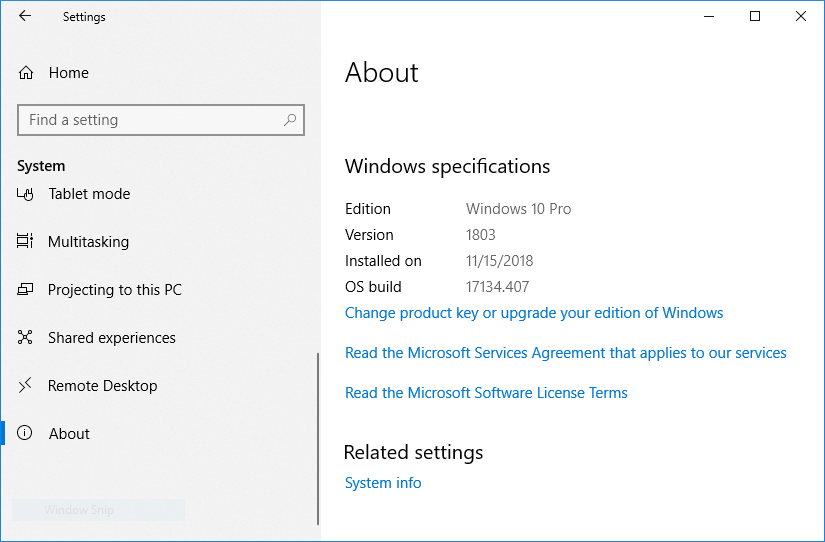Click the Installed on label
825x542 pixels.
pos(383,260)
